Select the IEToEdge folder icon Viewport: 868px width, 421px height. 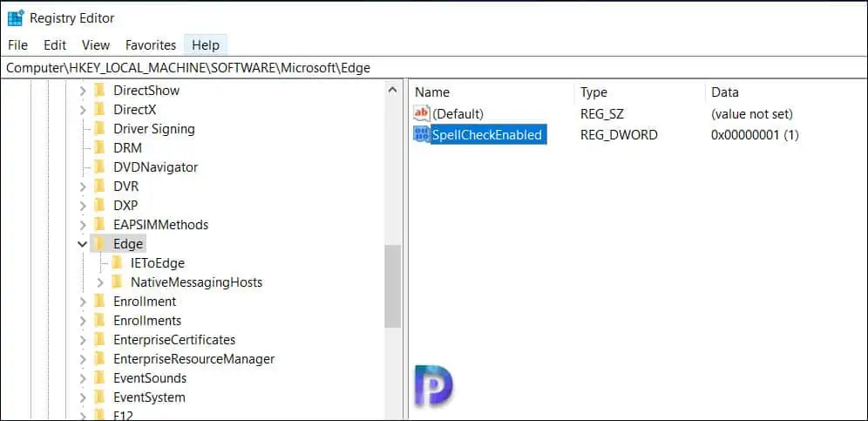tap(117, 262)
